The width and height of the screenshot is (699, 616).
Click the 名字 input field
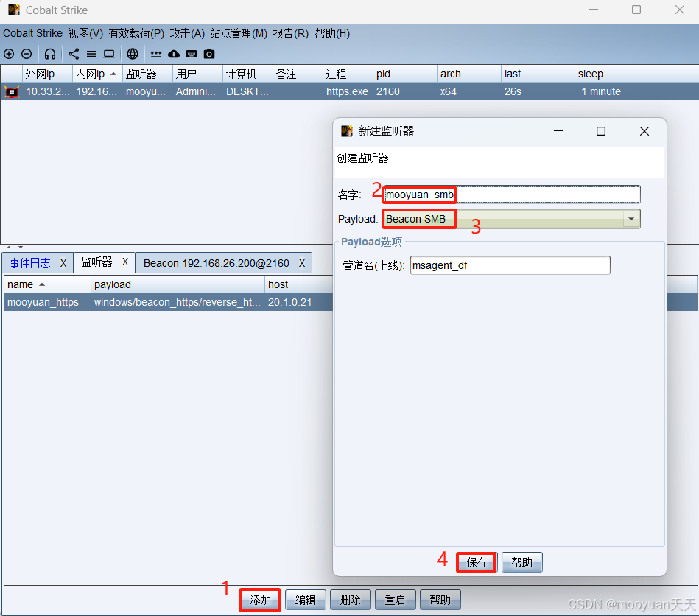511,195
